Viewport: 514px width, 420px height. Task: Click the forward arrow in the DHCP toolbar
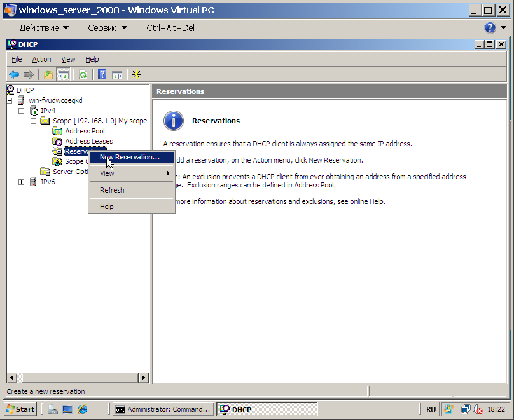tap(29, 75)
